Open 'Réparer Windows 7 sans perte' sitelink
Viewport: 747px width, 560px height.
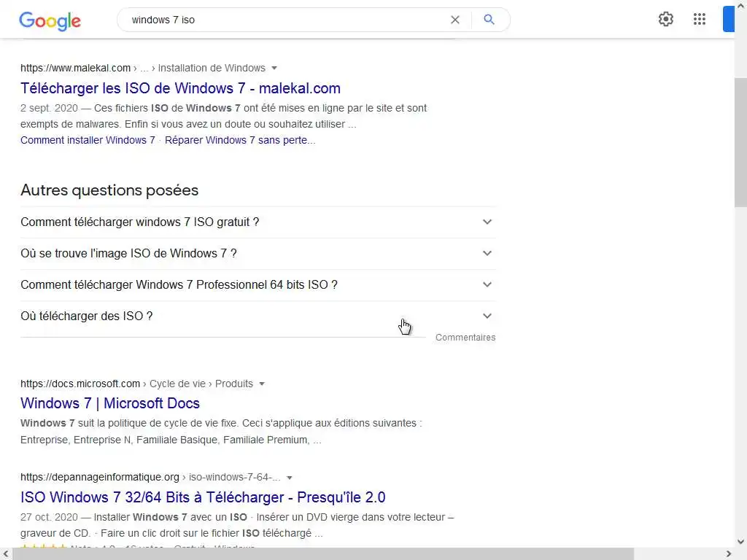[239, 140]
